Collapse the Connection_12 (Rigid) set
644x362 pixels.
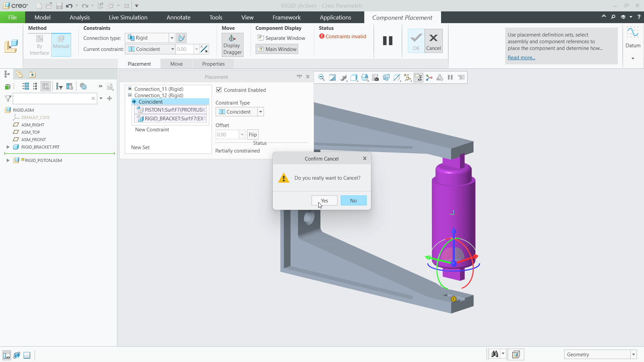130,95
